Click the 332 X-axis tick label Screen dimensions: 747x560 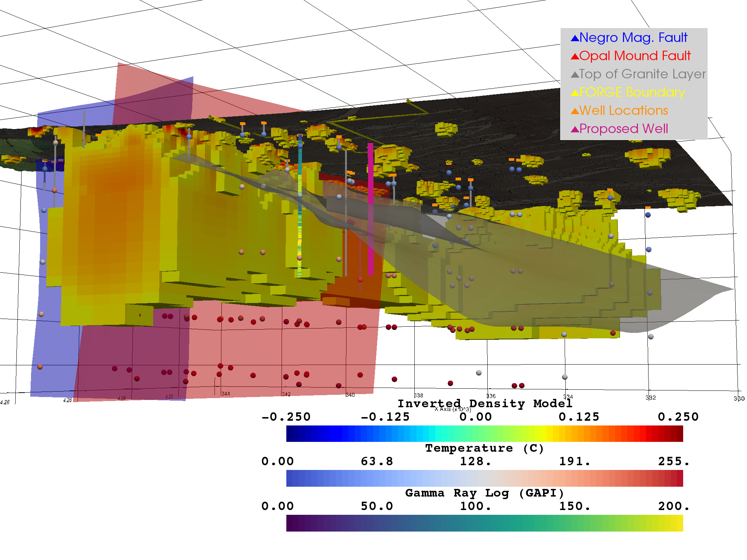click(651, 398)
